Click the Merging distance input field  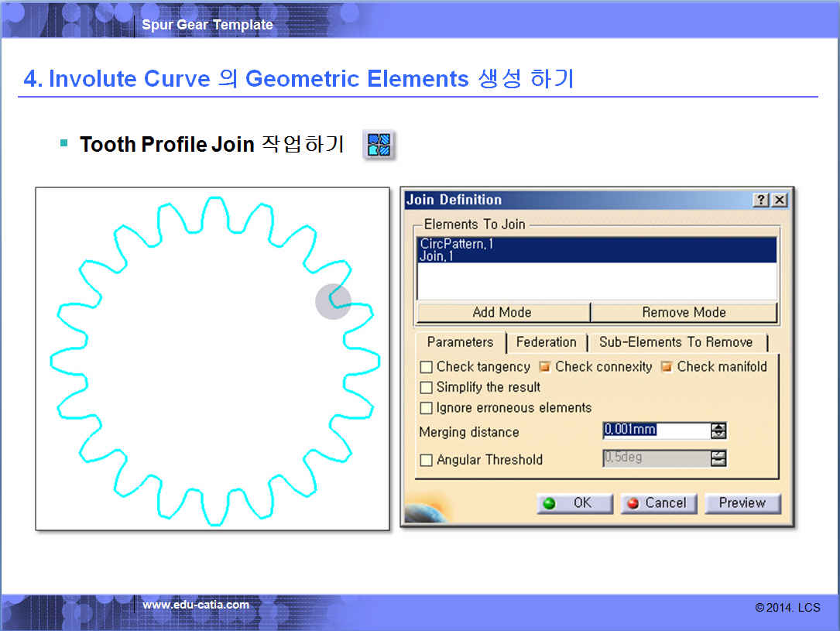point(655,430)
